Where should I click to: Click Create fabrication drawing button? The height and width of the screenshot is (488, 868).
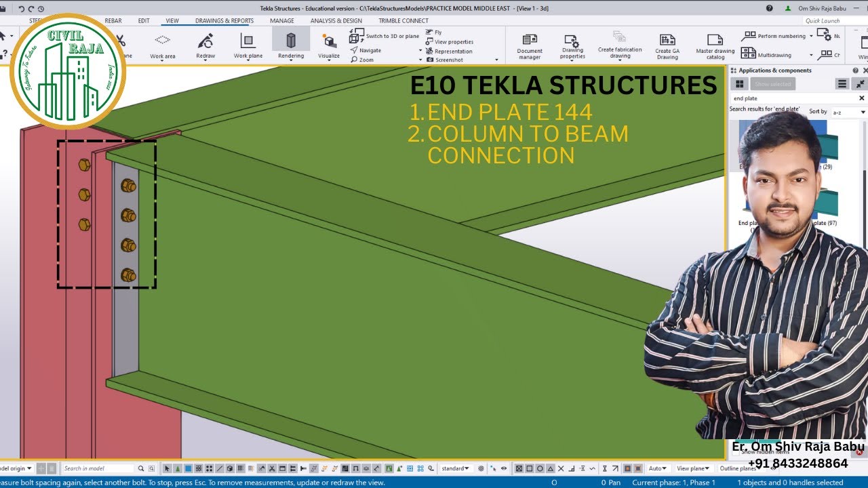tap(620, 45)
